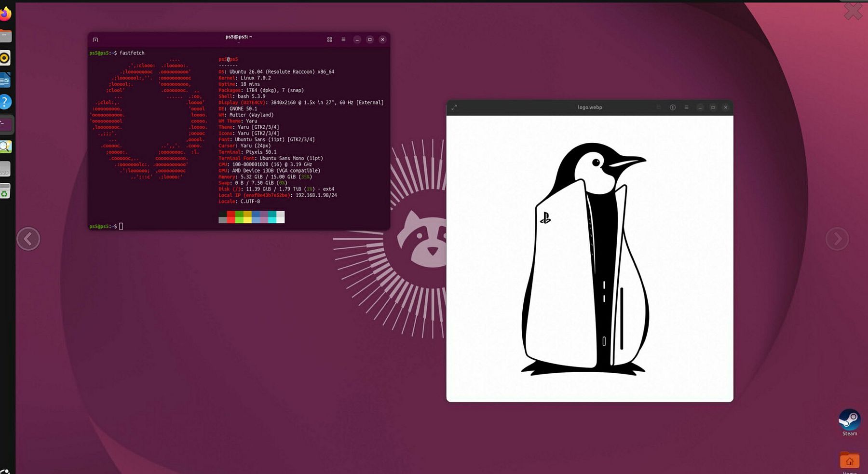Click the Packages: 1784 (dpkg) line
Viewport: 868px width, 474px height.
[261, 90]
